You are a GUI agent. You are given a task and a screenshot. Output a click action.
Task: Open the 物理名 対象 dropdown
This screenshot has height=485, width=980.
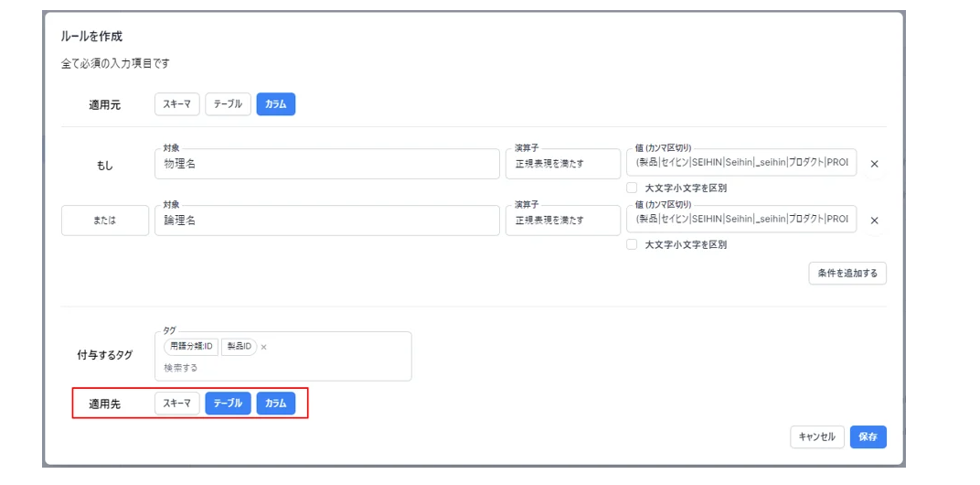coord(327,164)
